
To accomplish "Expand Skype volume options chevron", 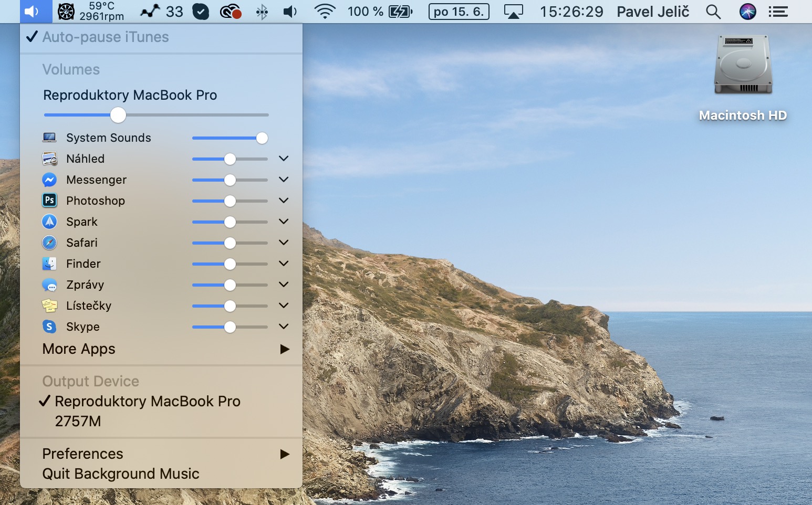I will pos(284,327).
